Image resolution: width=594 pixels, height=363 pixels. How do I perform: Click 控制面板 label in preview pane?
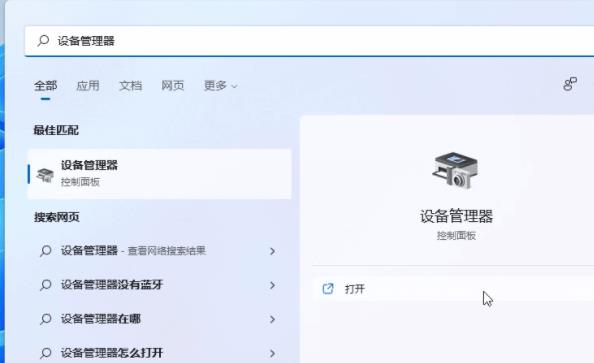coord(456,236)
